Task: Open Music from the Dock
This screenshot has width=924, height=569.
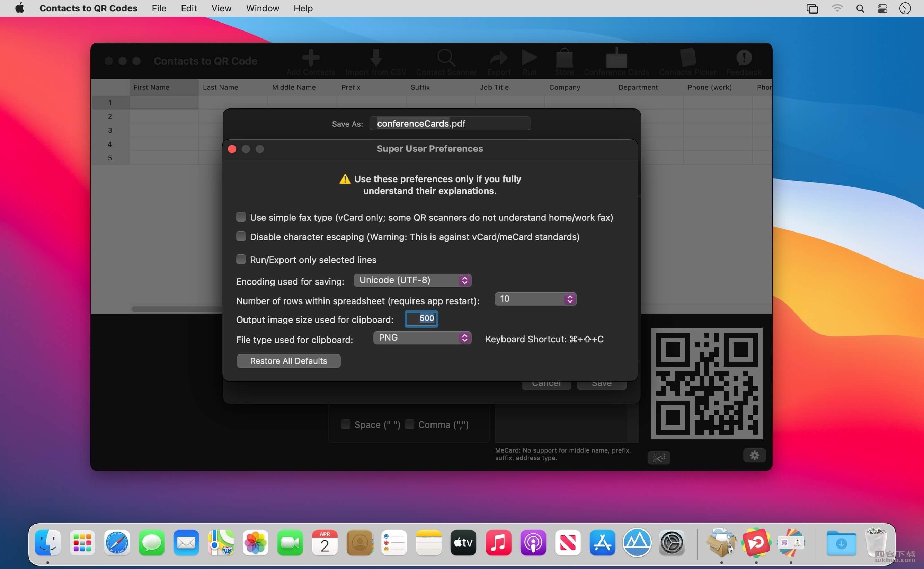Action: click(x=498, y=543)
